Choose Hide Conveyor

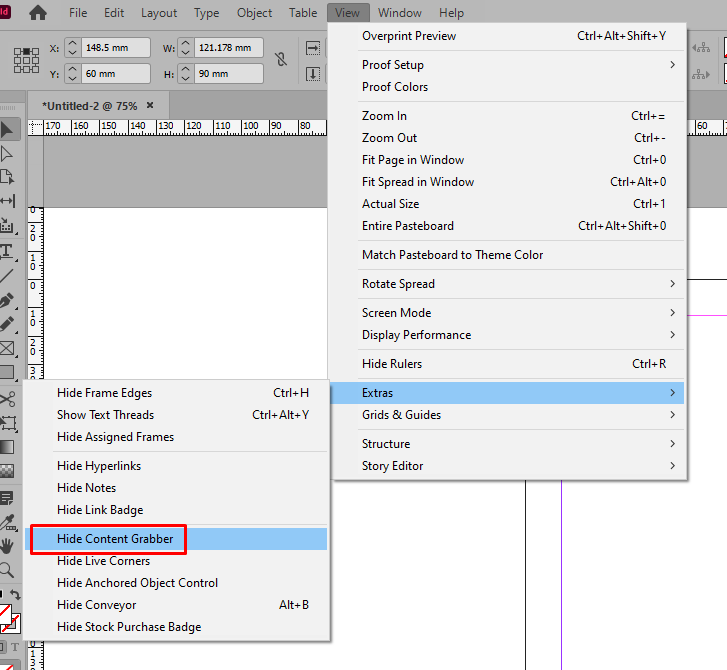(x=176, y=605)
